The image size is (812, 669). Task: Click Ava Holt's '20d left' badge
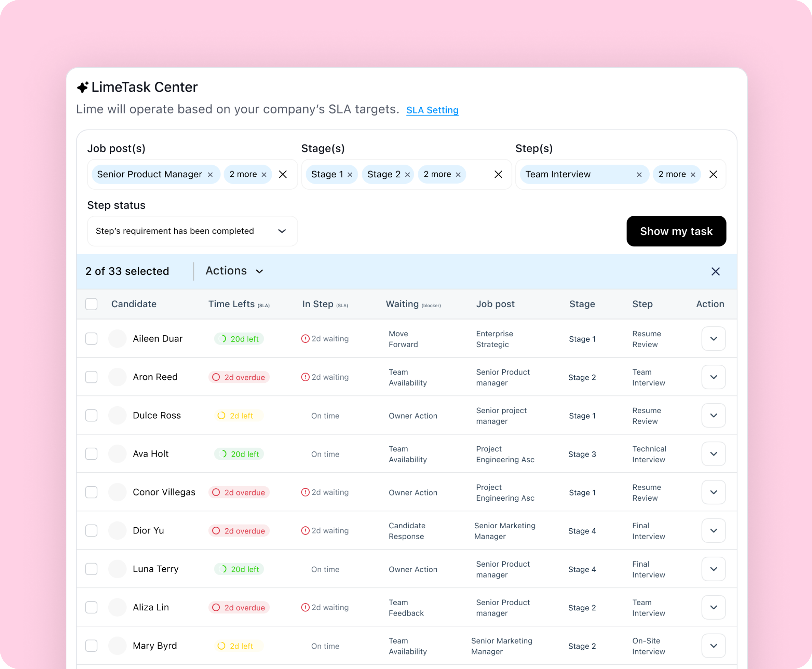click(x=239, y=454)
